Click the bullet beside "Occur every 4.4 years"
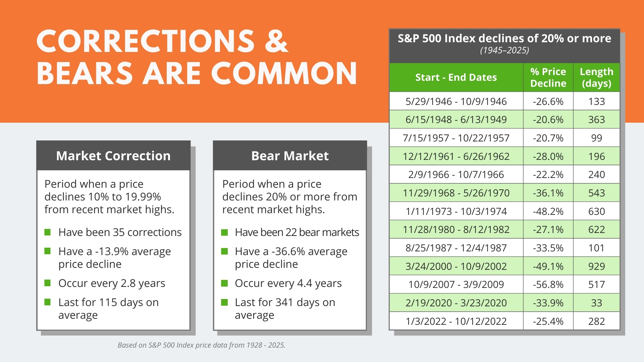644x362 pixels. [x=224, y=284]
